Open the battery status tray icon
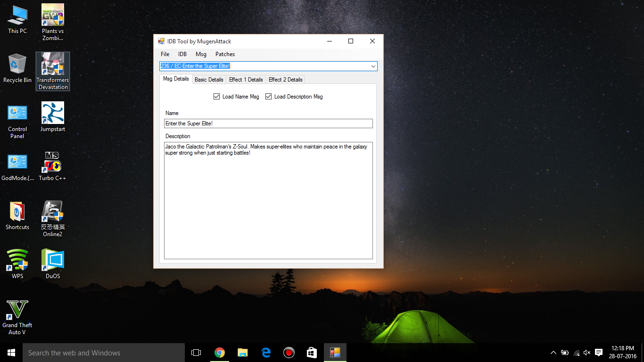644x362 pixels. 565,353
